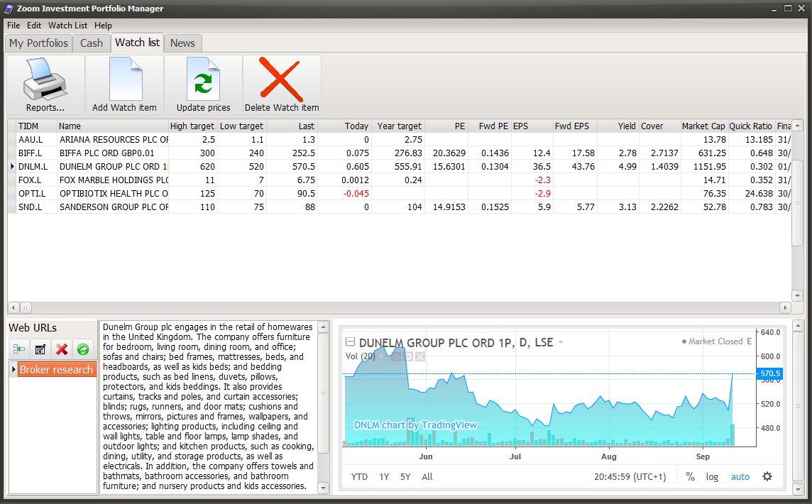Set chart range to 5Y
The image size is (812, 504).
click(405, 476)
